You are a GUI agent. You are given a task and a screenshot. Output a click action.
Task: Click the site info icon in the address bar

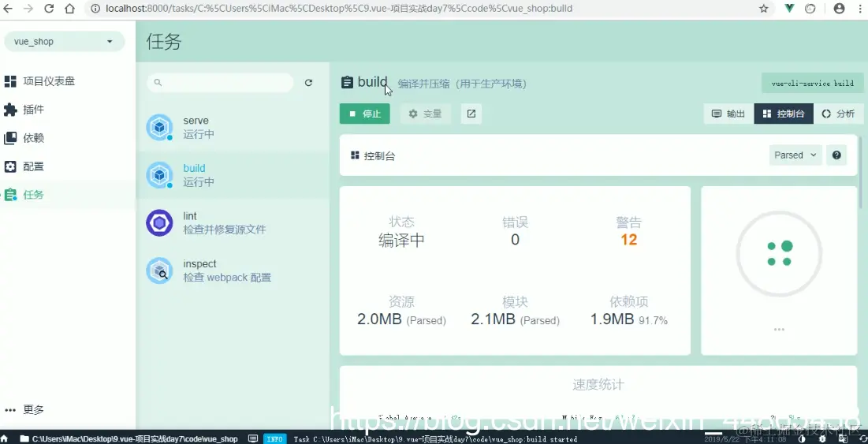pyautogui.click(x=95, y=9)
